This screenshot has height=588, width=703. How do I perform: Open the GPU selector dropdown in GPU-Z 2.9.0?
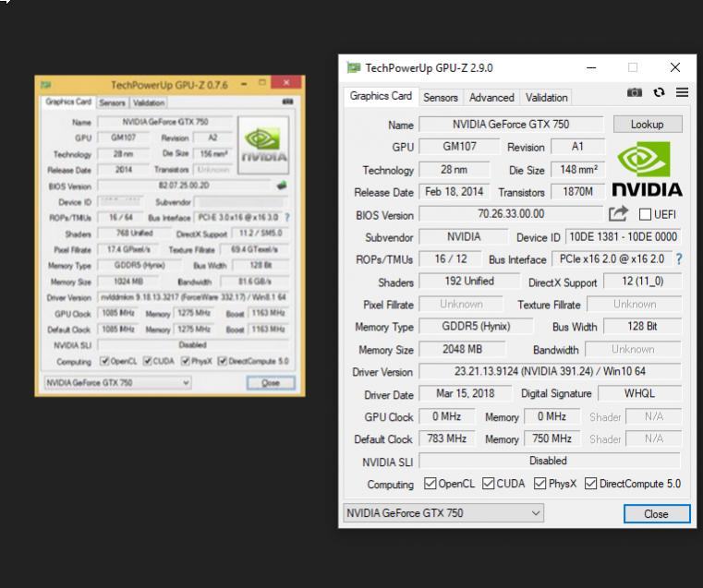(443, 512)
